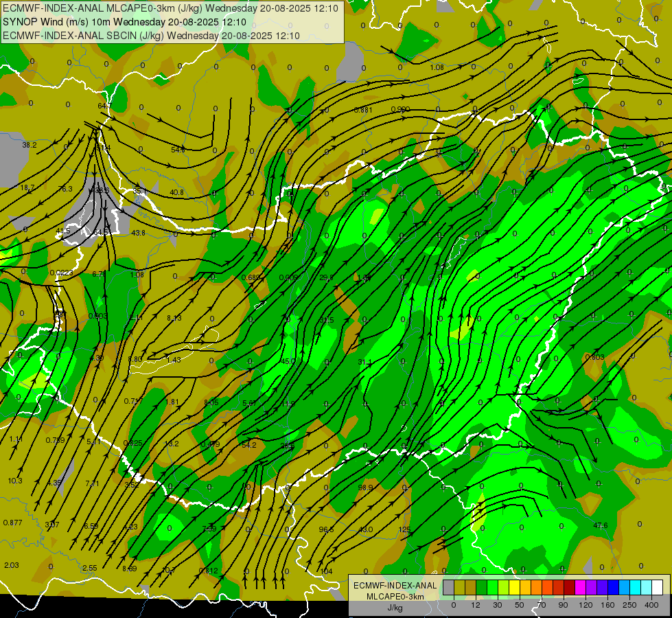Click the map value '29.8'
672x618 pixels.
(326, 277)
